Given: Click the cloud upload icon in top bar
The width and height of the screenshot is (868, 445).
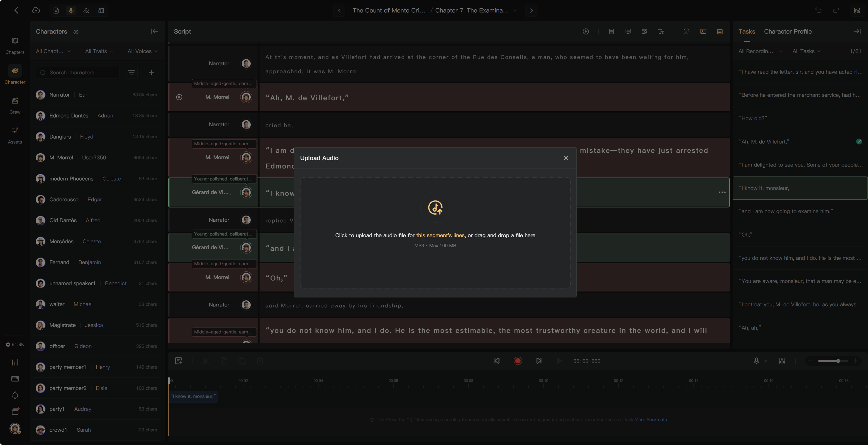Looking at the screenshot, I should (36, 10).
